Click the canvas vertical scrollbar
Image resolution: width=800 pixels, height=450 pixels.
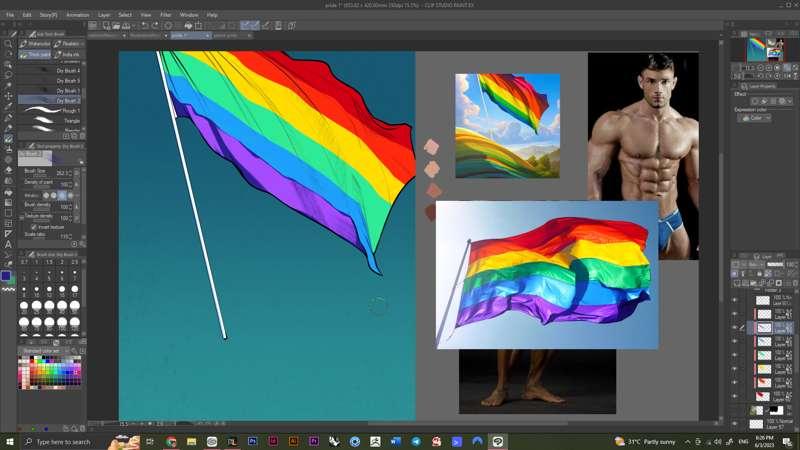(x=721, y=230)
